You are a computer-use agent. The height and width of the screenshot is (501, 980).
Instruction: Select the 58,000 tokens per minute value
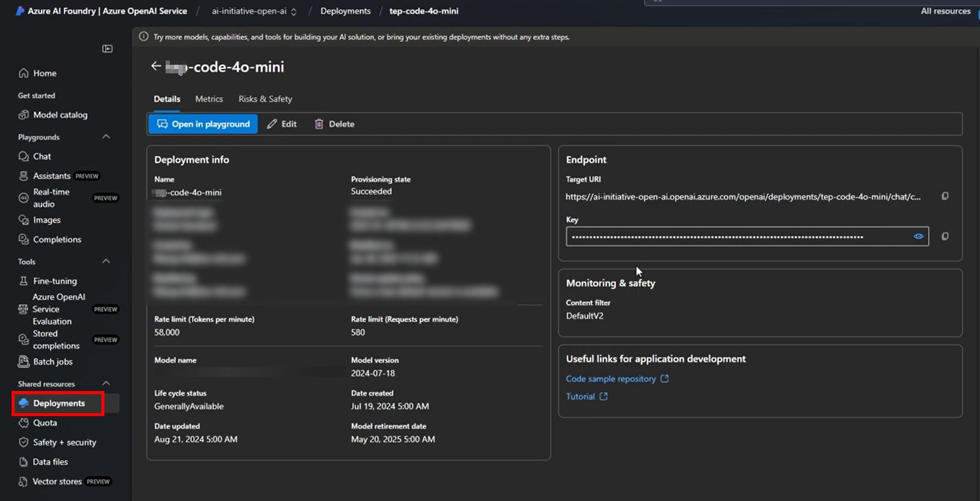tap(167, 332)
